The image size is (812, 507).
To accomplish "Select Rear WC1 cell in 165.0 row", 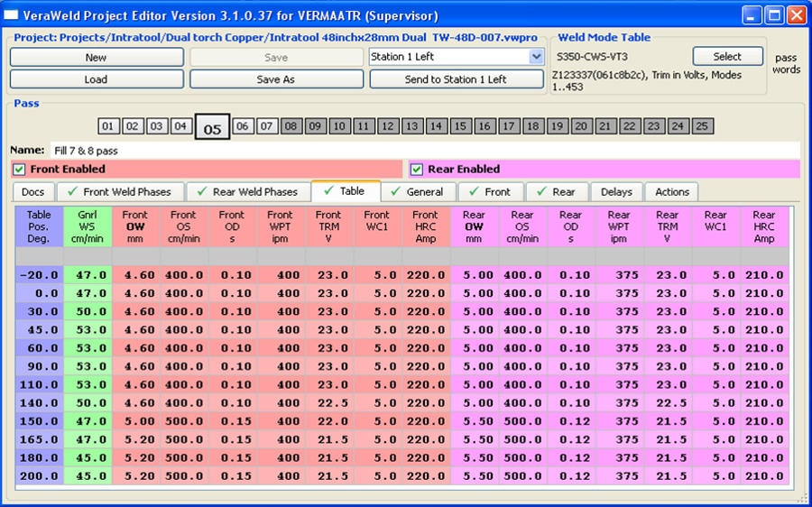I will click(715, 439).
